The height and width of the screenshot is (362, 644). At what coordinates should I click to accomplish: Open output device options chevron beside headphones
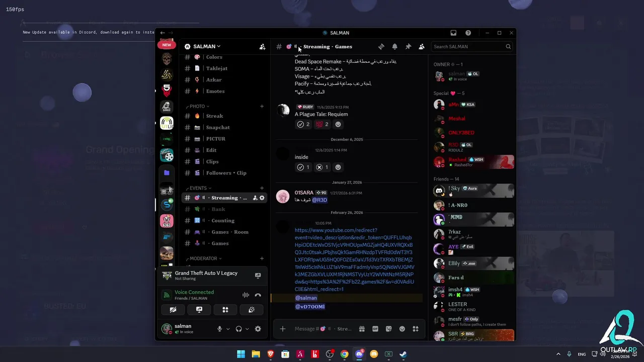(247, 329)
